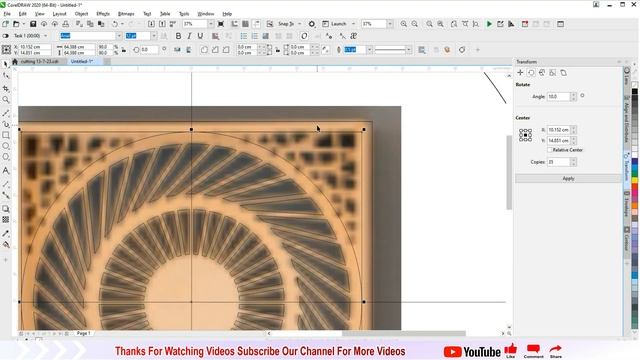Viewport: 640px width, 360px height.
Task: Click the Copies input field
Action: pos(558,162)
